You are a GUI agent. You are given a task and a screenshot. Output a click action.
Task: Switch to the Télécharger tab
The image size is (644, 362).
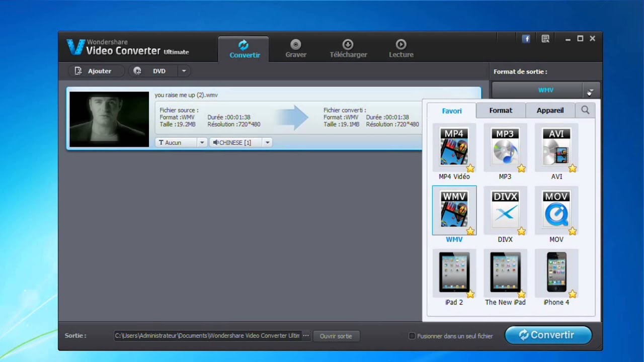pyautogui.click(x=348, y=49)
